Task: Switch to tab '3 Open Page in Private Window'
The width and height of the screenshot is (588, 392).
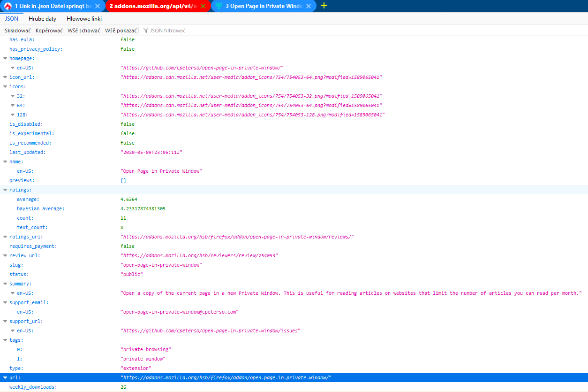Action: click(x=264, y=6)
